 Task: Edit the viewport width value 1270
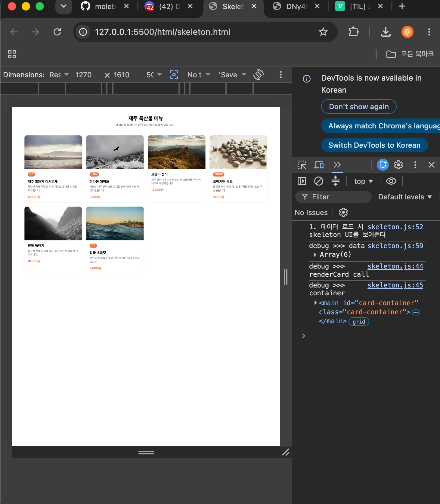point(83,75)
